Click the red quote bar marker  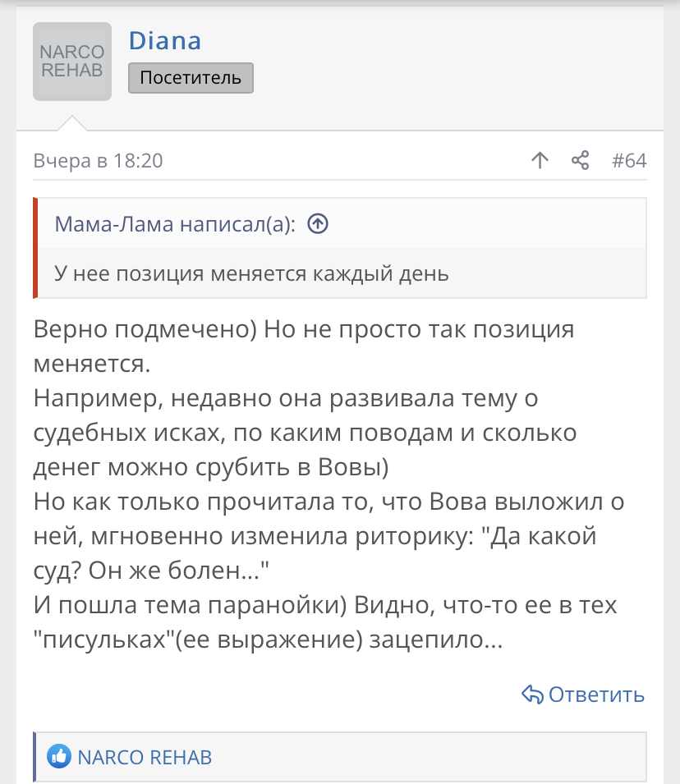coord(34,246)
